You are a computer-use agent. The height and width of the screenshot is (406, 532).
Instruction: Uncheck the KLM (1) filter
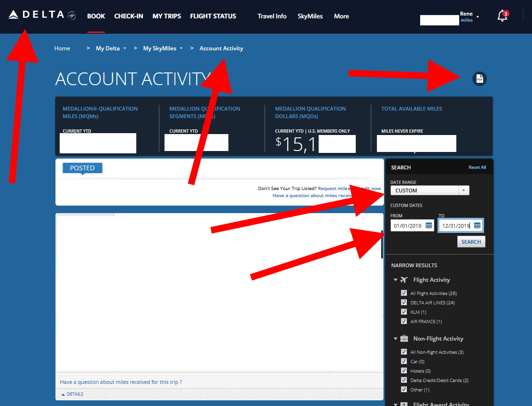click(x=404, y=312)
